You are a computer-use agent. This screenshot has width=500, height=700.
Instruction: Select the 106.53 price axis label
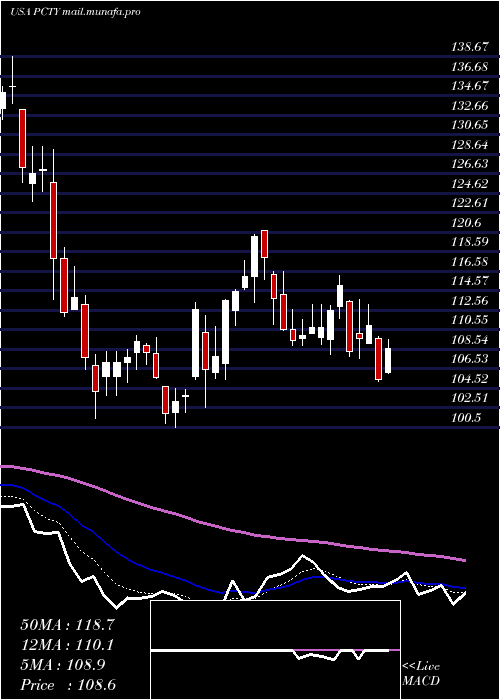[x=470, y=358]
